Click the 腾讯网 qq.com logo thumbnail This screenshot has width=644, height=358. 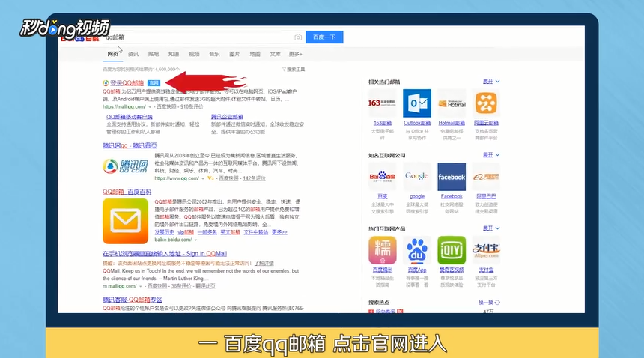pos(125,166)
